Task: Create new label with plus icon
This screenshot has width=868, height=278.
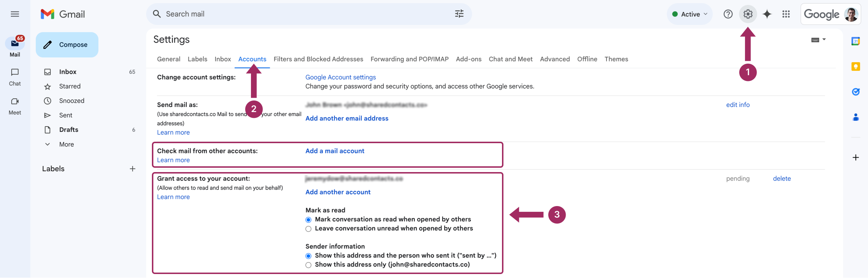Action: coord(133,169)
